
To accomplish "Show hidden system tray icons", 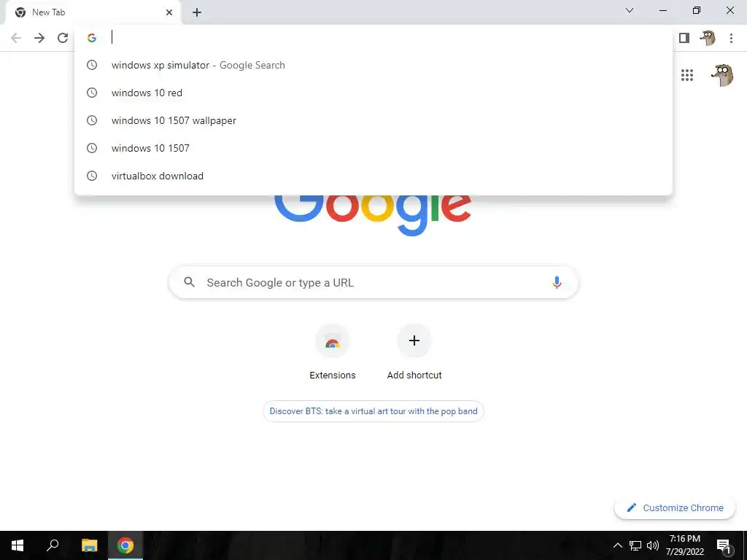I will point(617,545).
